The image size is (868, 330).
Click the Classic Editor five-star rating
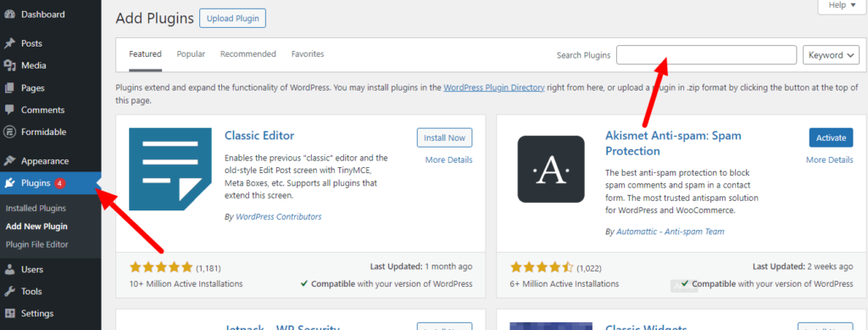(x=161, y=268)
